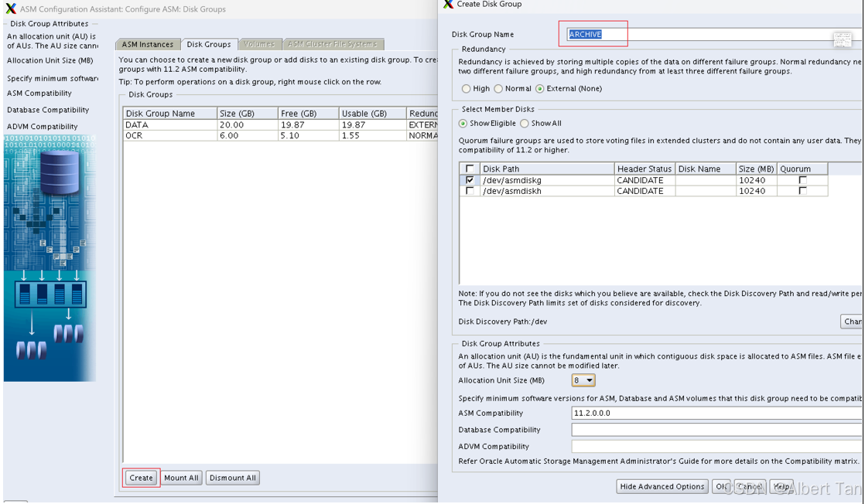Viewport: 865px width, 504px height.
Task: Select High redundancy radio button
Action: coord(466,89)
